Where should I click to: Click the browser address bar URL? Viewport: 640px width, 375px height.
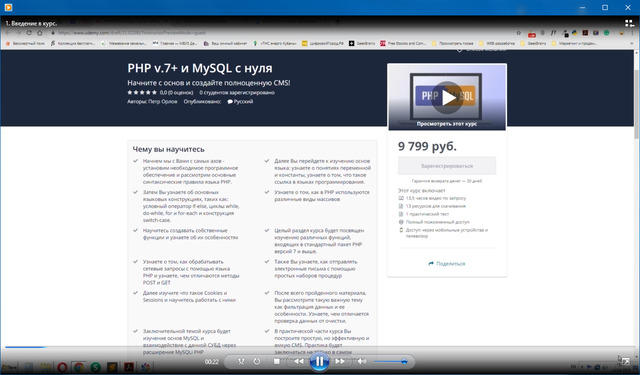[132, 33]
